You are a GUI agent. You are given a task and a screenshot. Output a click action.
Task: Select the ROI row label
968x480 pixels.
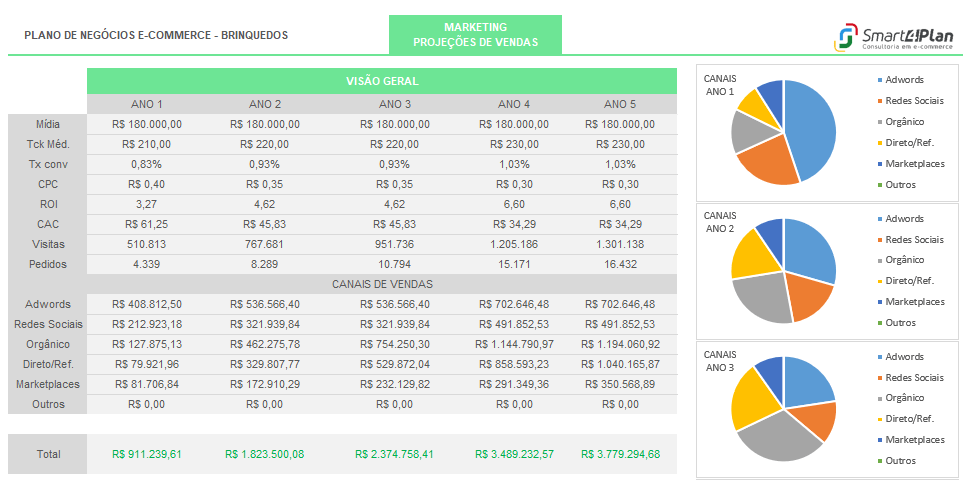pos(48,204)
